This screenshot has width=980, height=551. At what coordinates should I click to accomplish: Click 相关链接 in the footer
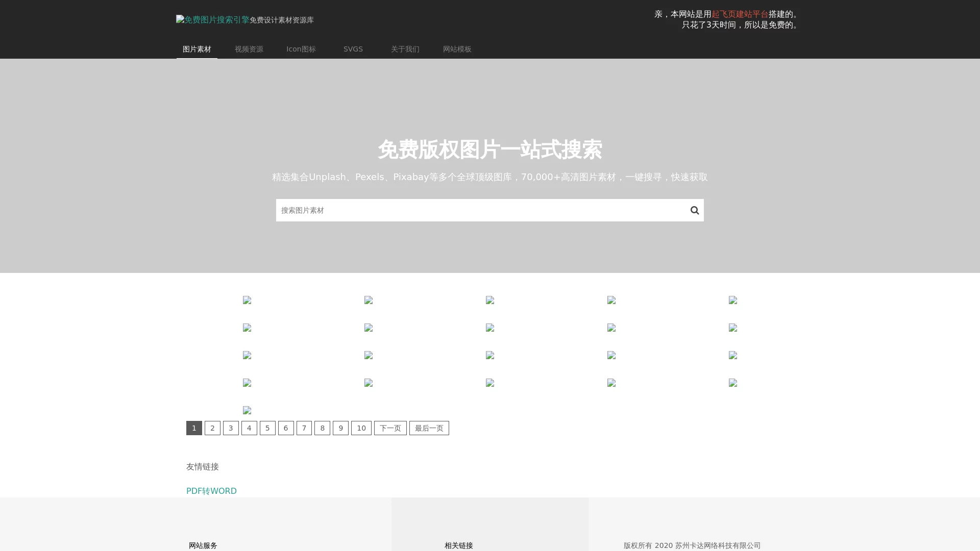[458, 545]
